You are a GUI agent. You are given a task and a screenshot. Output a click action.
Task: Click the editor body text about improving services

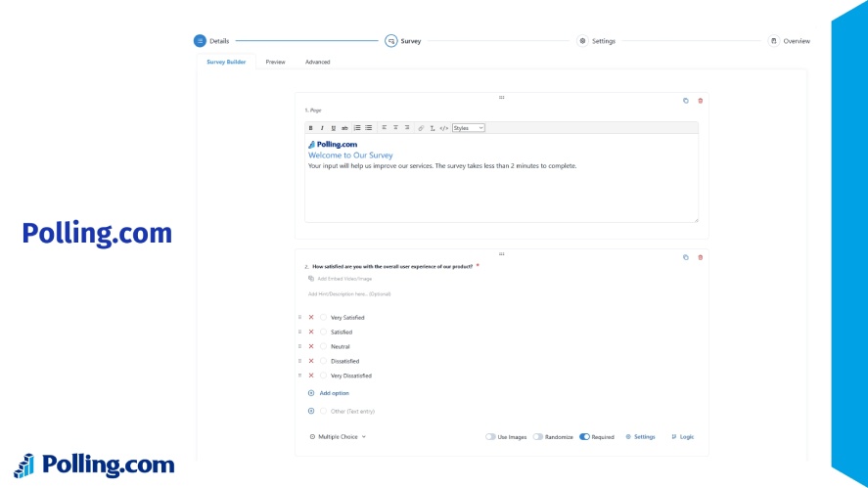pyautogui.click(x=442, y=165)
